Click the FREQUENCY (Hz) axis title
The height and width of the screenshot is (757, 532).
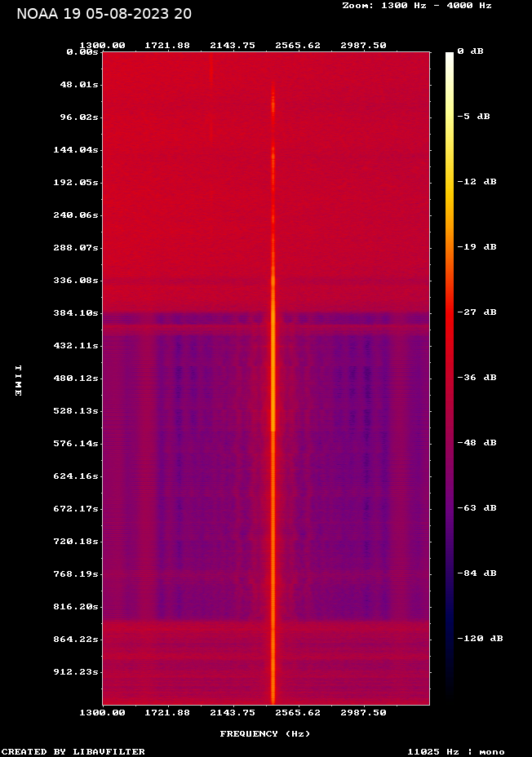point(265,734)
